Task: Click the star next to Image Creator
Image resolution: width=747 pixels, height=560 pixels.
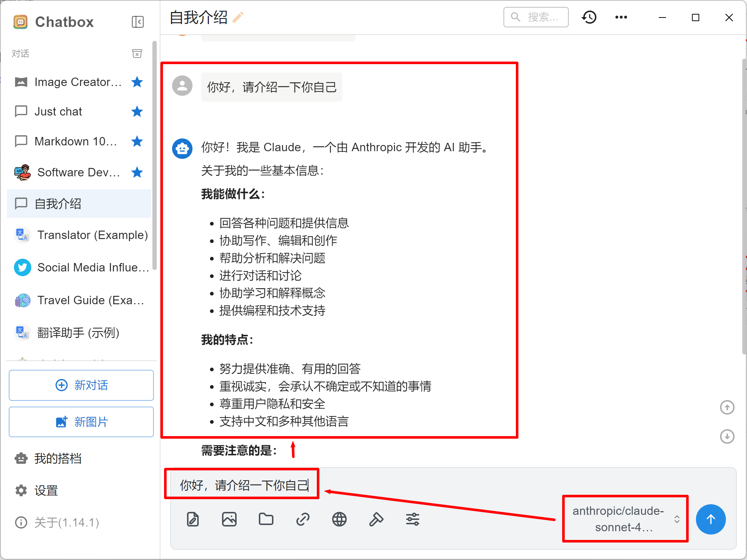Action: (137, 82)
